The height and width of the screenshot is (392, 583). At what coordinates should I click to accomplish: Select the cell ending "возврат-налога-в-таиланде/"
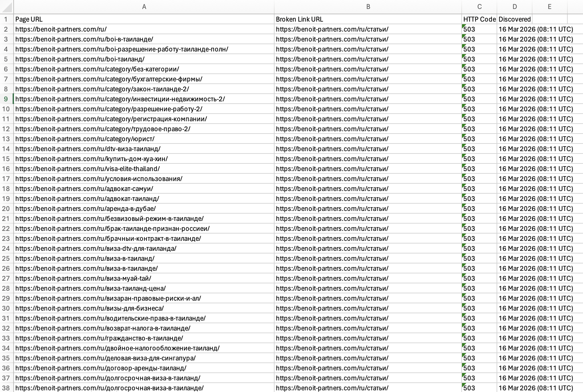pyautogui.click(x=144, y=328)
